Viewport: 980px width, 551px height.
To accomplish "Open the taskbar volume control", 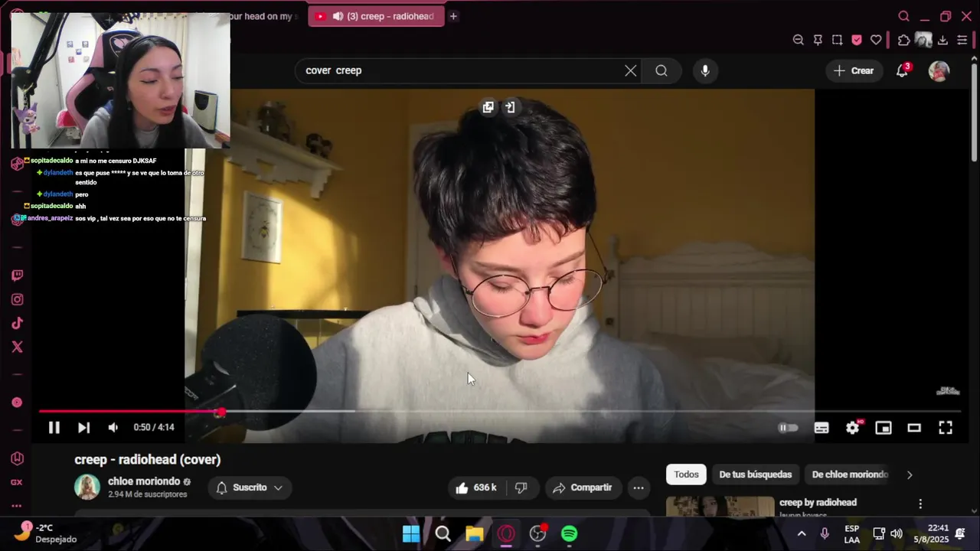I will (897, 533).
